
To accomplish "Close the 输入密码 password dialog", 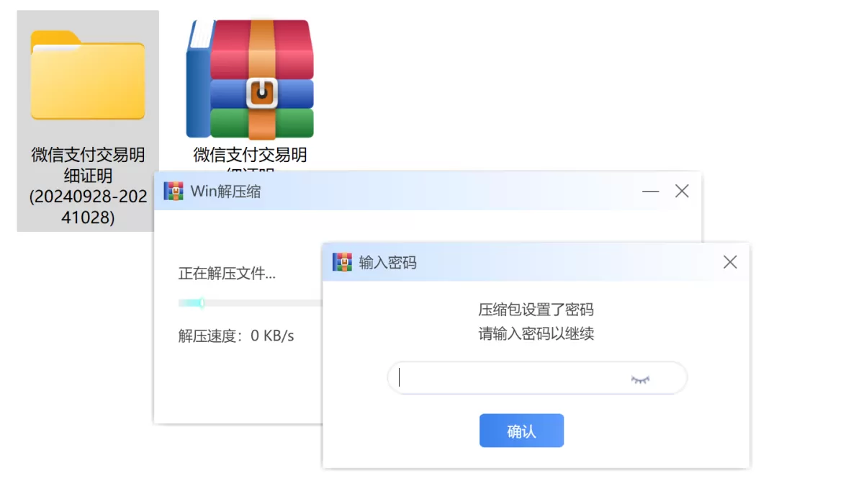I will [730, 262].
